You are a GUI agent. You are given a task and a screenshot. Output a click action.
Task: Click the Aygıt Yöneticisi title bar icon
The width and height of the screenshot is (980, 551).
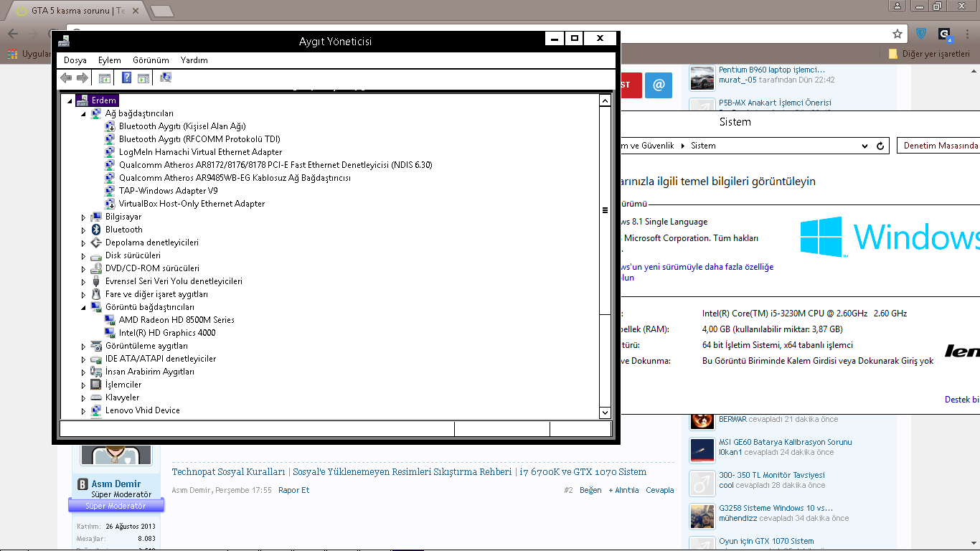coord(65,41)
